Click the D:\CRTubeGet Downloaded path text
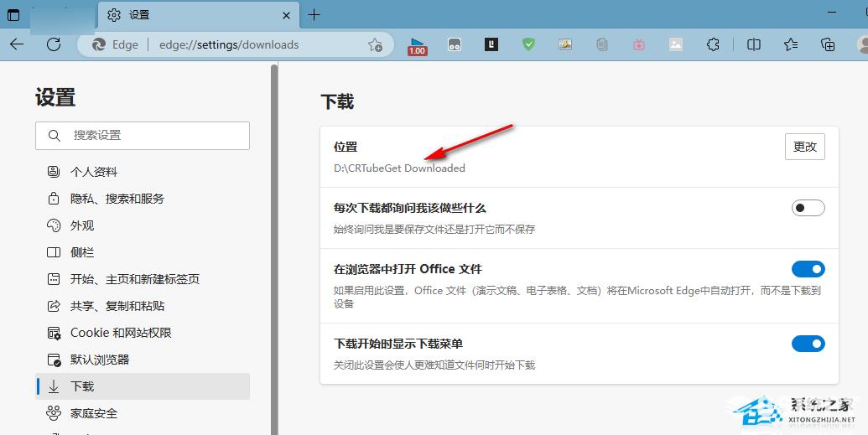Screen dimensions: 868x435 pos(399,168)
